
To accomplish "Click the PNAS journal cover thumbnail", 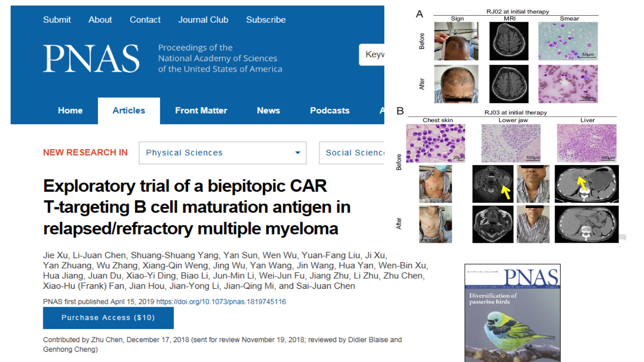I will (x=513, y=313).
